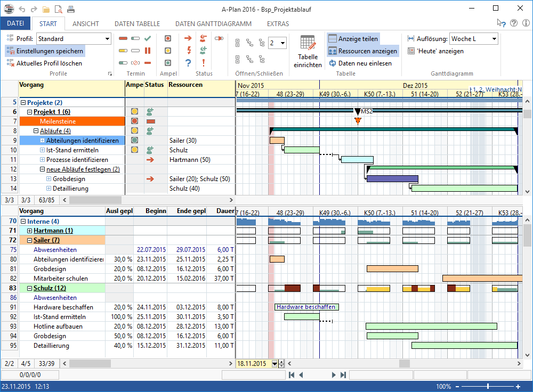This screenshot has width=533, height=392.
Task: Set red traffic light in Ampel group
Action: point(167,38)
